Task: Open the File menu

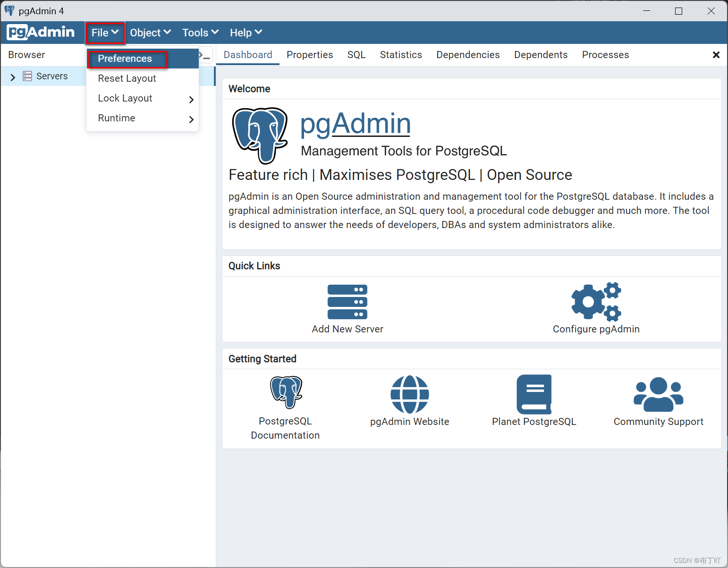Action: coord(105,33)
